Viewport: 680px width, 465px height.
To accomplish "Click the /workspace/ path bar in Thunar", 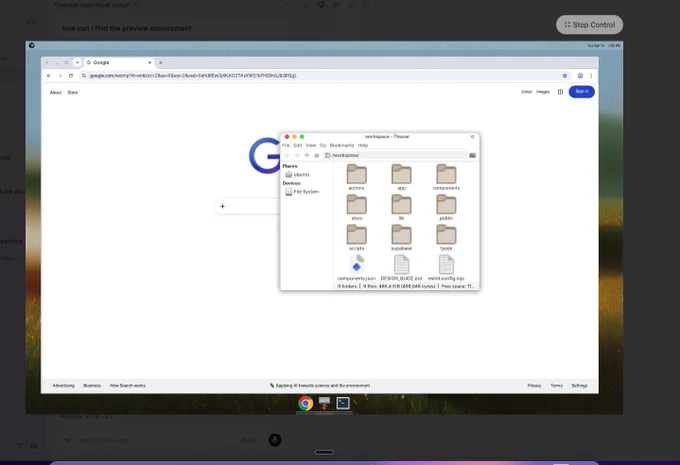I will click(395, 155).
